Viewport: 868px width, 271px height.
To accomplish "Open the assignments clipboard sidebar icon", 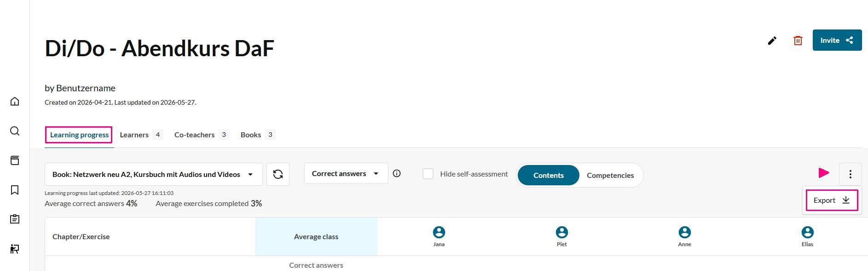I will [x=15, y=219].
